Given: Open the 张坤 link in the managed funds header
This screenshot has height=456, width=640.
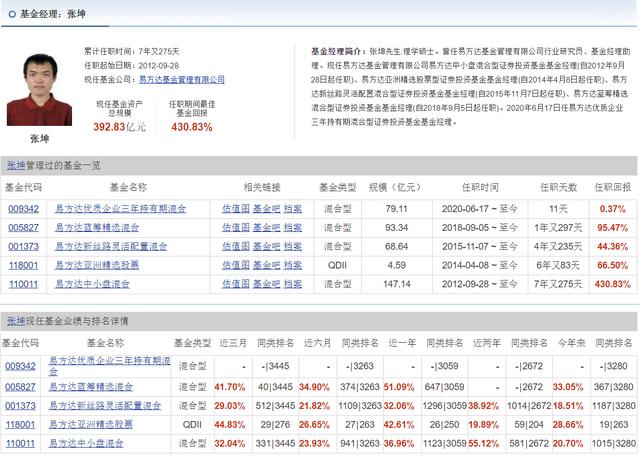Looking at the screenshot, I should click(x=16, y=165).
